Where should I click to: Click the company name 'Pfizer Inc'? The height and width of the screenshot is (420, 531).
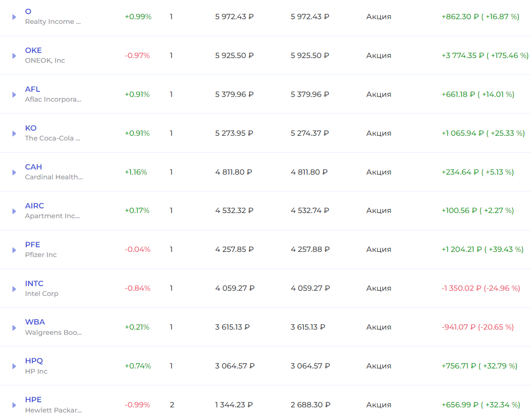click(41, 255)
